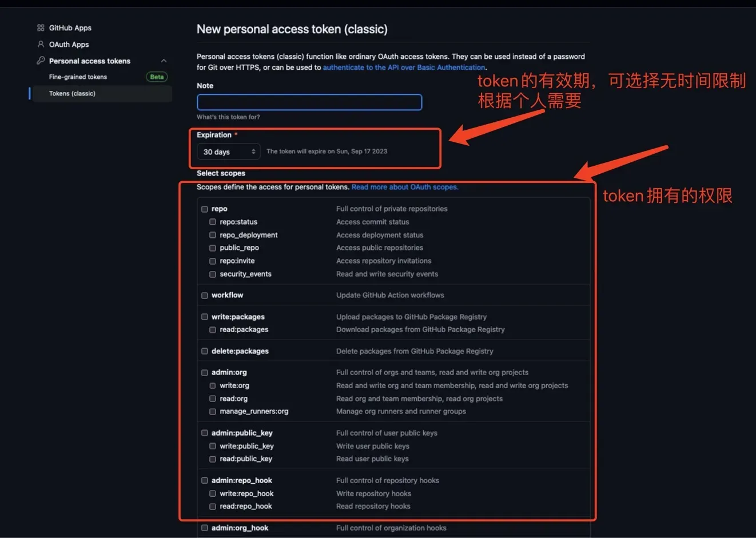
Task: Focus the token Note input field
Action: point(309,102)
